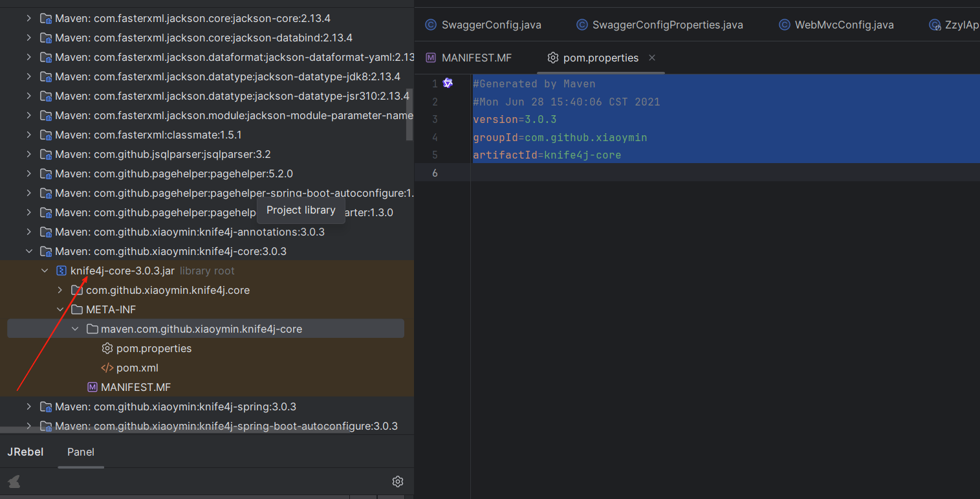Click the package icon of com.github.xiaoymin.knife4j.core
The height and width of the screenshot is (499, 980).
pyautogui.click(x=76, y=290)
